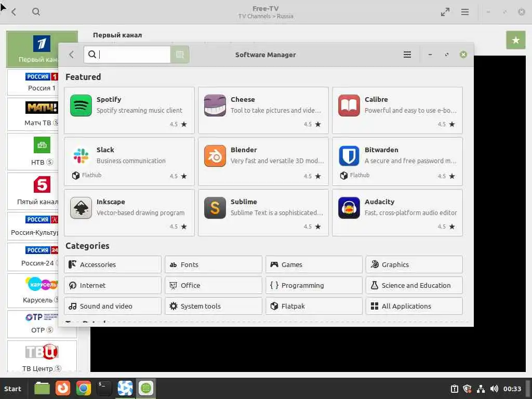
Task: Select the Матч ТВ channel
Action: coord(33,114)
